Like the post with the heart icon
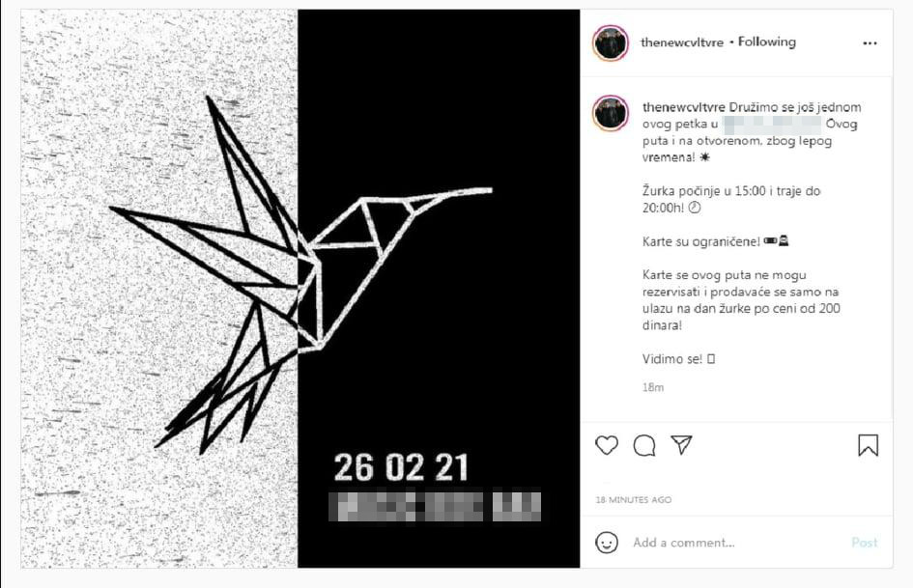This screenshot has width=913, height=588. pos(607,445)
